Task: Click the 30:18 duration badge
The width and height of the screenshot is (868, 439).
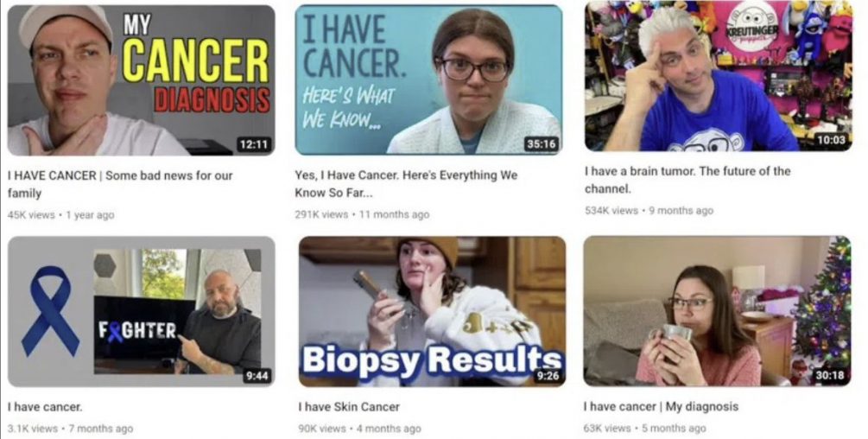Action: coord(830,375)
